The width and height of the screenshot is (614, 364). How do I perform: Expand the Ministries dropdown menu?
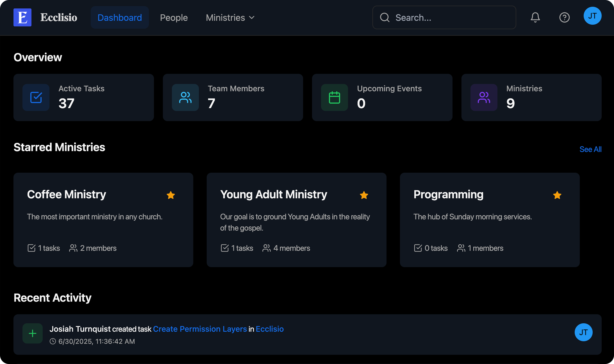coord(230,18)
